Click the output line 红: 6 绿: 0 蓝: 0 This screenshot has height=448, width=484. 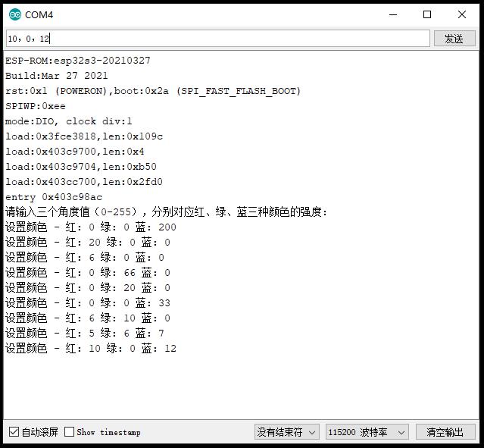click(x=85, y=258)
